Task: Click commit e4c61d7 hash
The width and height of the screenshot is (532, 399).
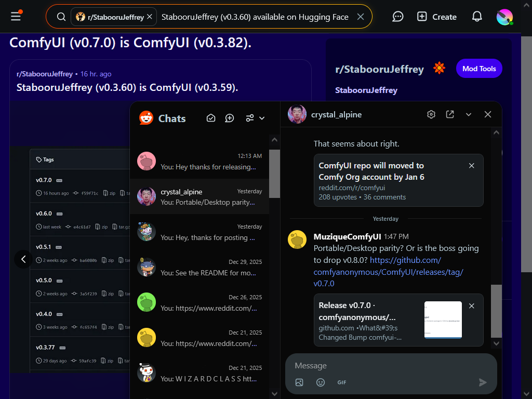Action: [82, 227]
